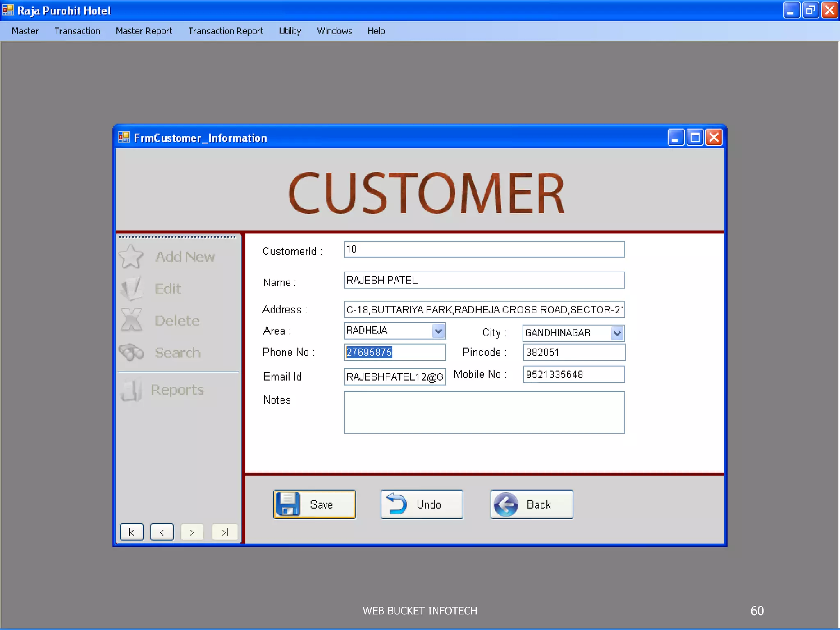Click the Address input field

(x=484, y=310)
